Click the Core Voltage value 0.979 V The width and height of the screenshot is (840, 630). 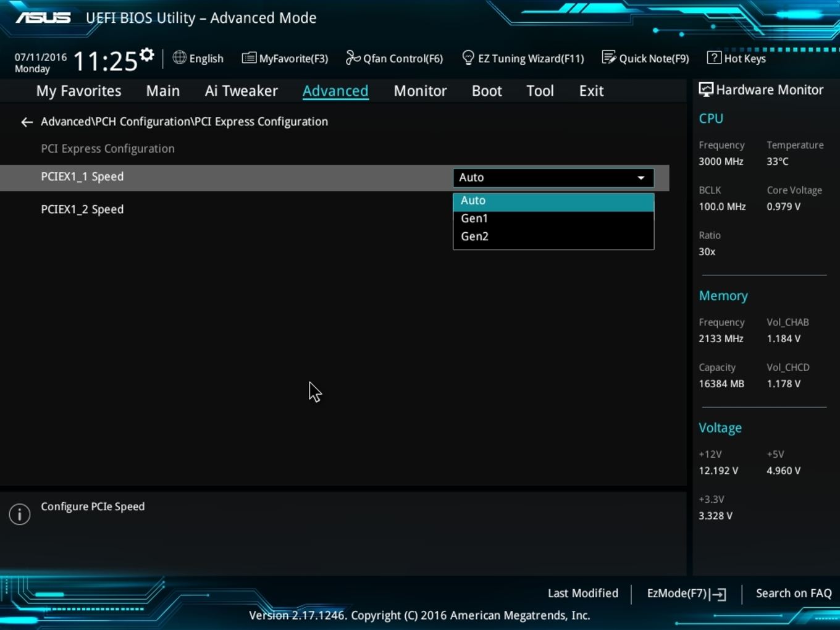783,207
